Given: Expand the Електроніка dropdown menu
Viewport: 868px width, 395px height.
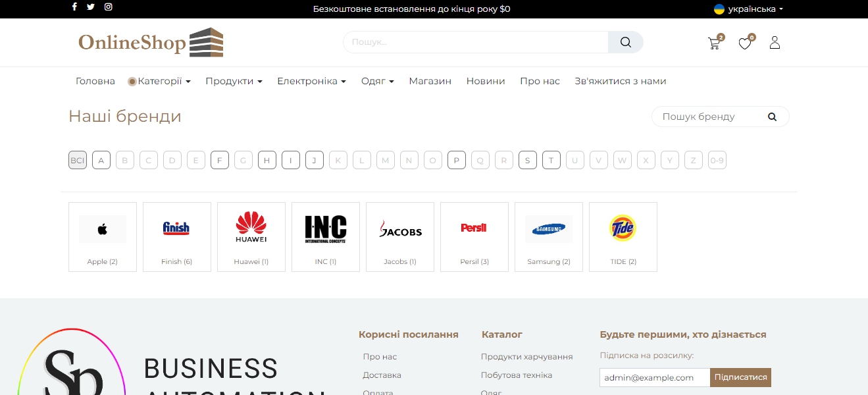Looking at the screenshot, I should click(x=311, y=82).
